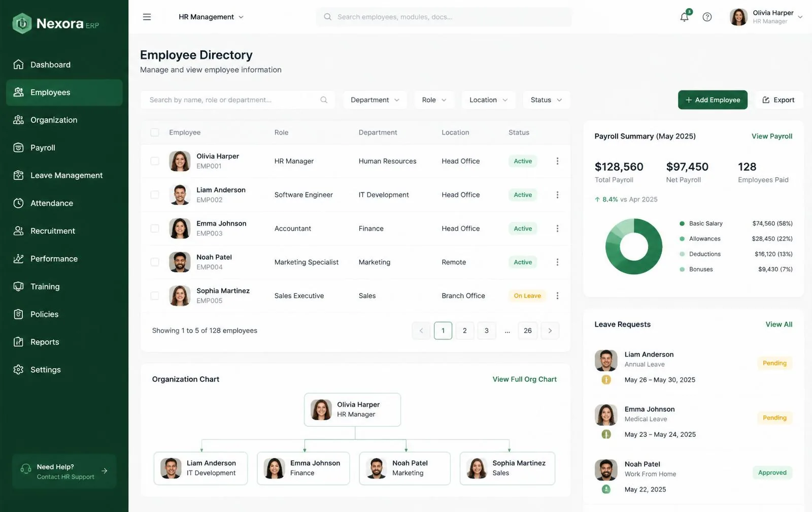Open Reports in the sidebar
812x512 pixels.
click(x=64, y=342)
